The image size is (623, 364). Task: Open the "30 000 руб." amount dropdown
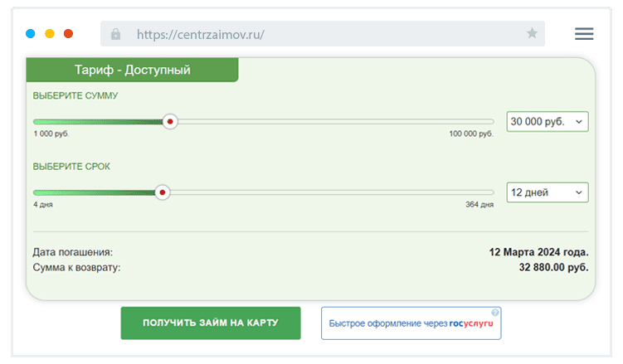tap(547, 122)
